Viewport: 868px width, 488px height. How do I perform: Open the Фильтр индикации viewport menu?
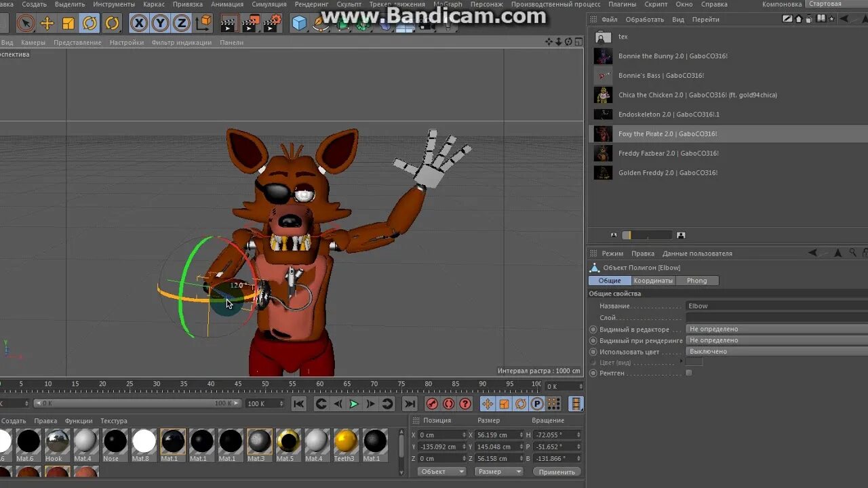click(181, 42)
